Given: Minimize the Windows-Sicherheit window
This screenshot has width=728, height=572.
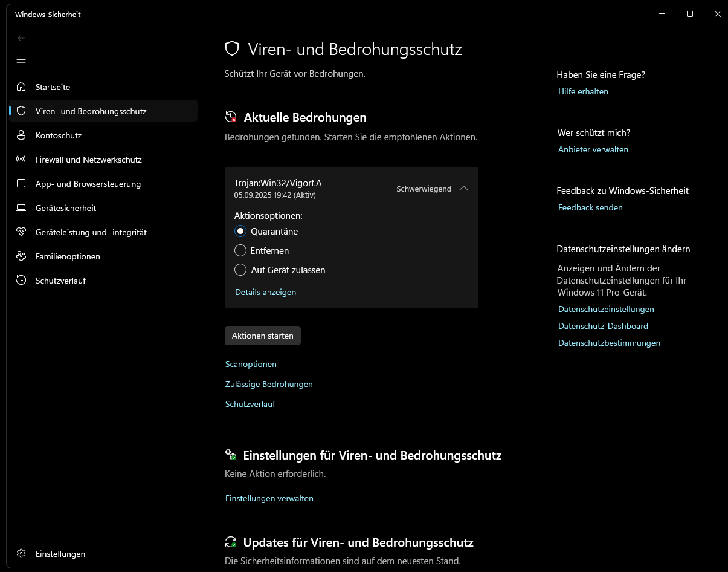Looking at the screenshot, I should (x=662, y=14).
